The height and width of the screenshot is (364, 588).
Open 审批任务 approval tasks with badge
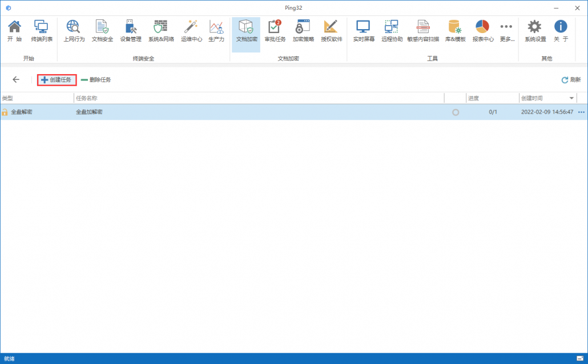coord(275,31)
